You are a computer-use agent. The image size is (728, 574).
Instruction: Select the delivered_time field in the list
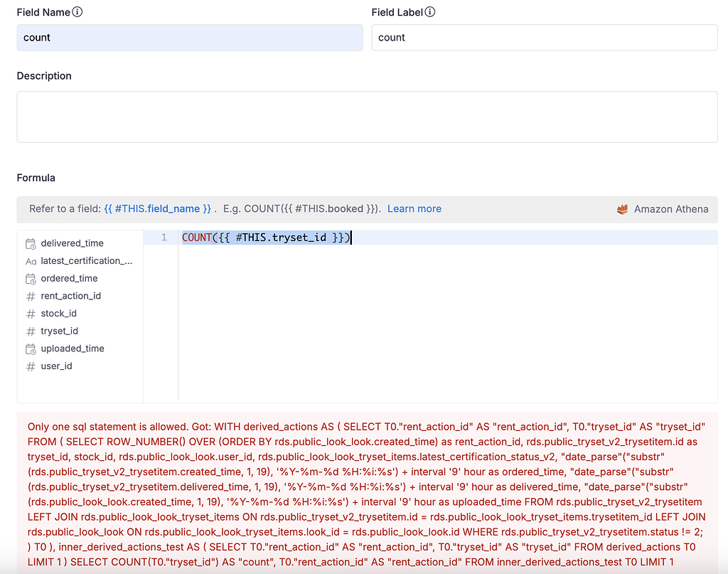[73, 243]
